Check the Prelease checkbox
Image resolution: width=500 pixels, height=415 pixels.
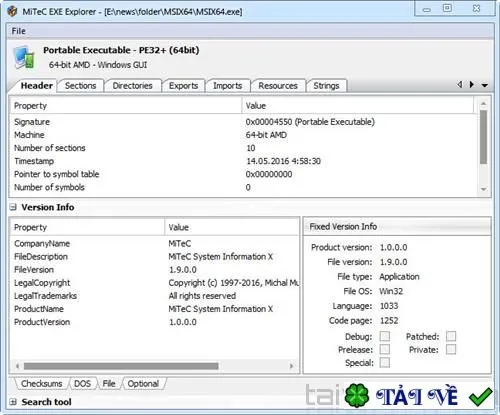pos(385,349)
